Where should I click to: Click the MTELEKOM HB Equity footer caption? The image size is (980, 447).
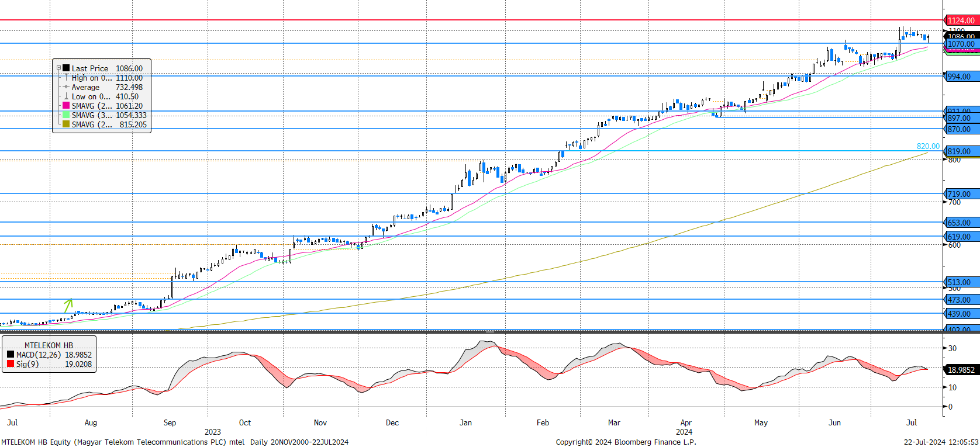pyautogui.click(x=175, y=442)
